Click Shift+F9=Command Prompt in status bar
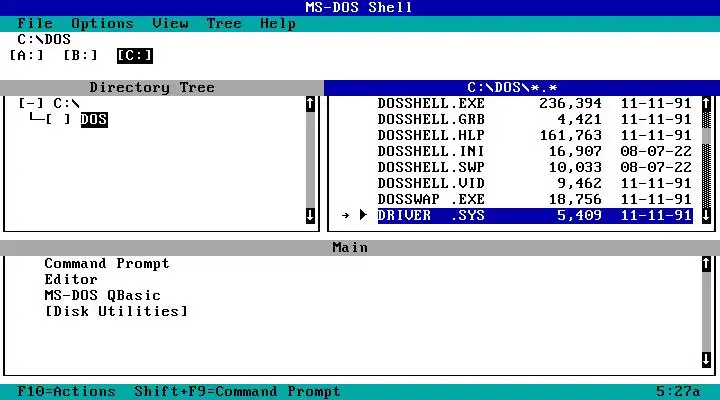 (x=237, y=392)
